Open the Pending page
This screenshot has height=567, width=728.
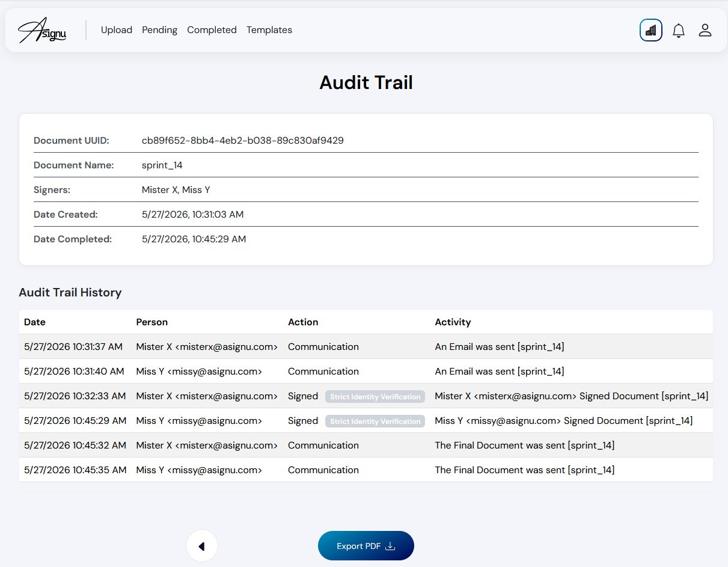(159, 30)
